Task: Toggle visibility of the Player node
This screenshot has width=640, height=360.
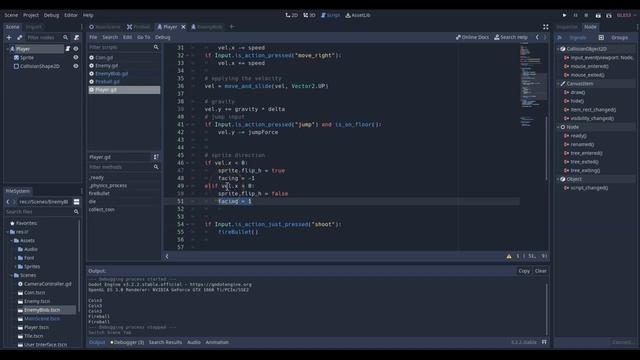Action: (76, 49)
